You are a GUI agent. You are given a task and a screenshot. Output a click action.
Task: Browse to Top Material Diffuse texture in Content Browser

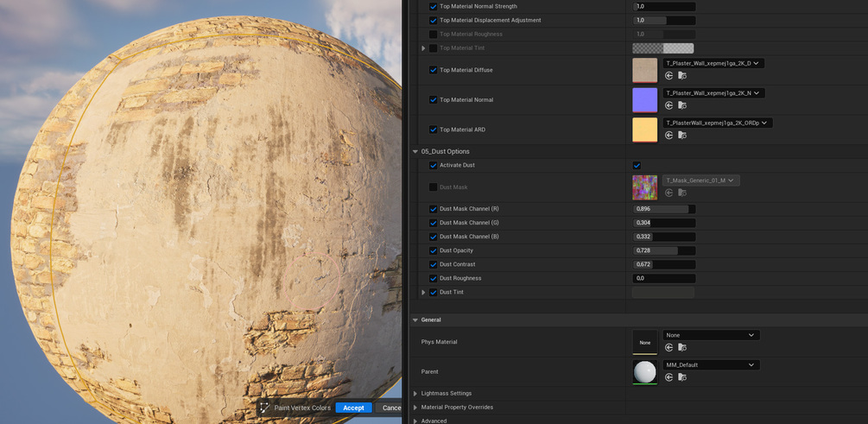tap(682, 75)
